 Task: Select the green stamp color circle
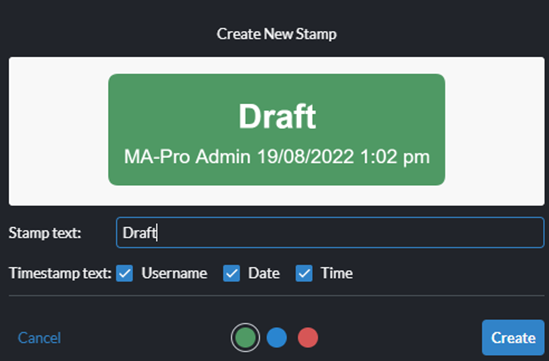point(245,338)
